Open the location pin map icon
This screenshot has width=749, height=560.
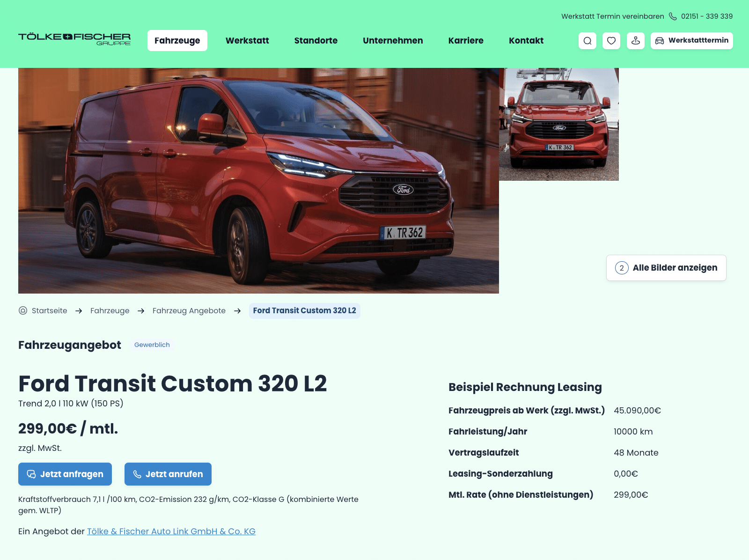point(636,41)
